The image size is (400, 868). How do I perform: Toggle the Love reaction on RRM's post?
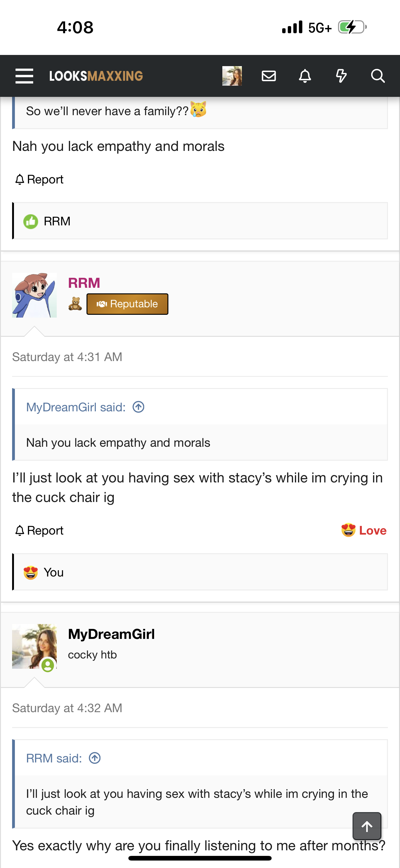pos(364,530)
